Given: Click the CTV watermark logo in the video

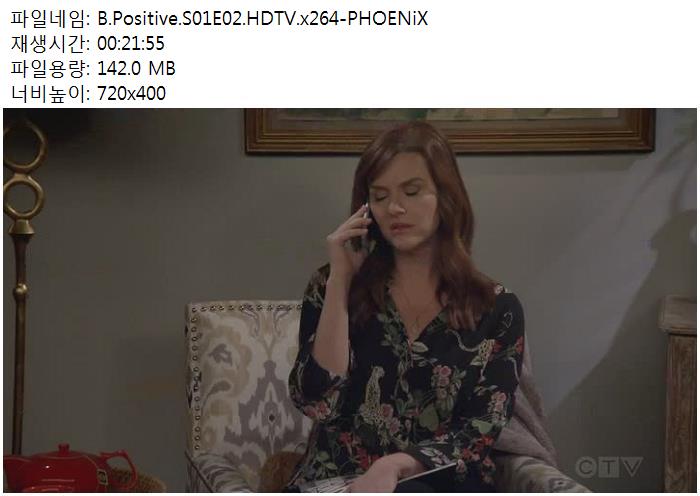Looking at the screenshot, I should click(609, 467).
